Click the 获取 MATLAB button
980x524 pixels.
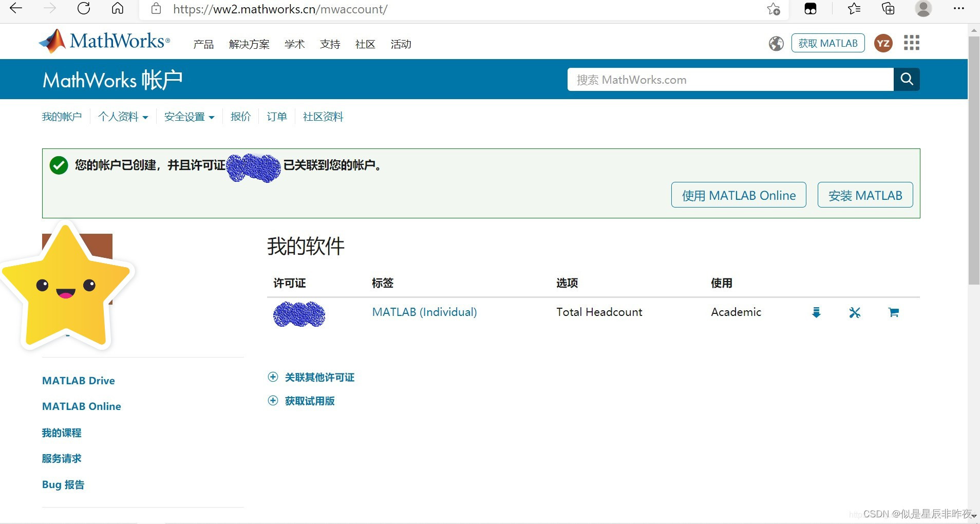click(828, 43)
